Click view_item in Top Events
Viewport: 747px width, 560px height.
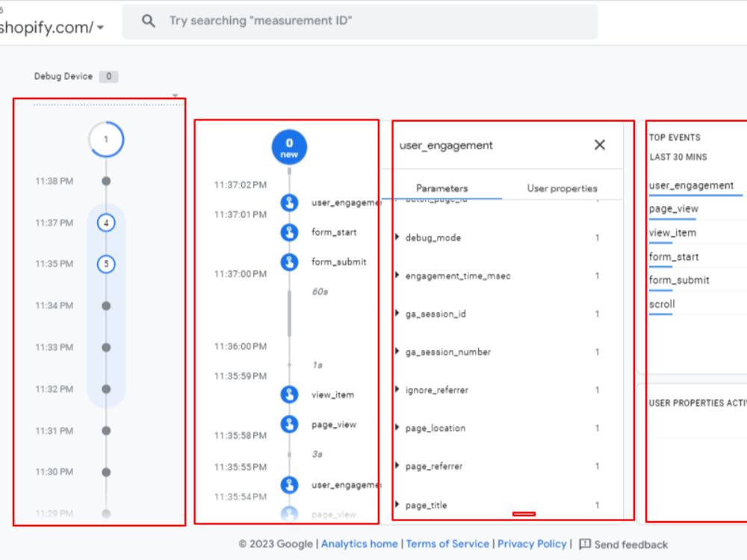coord(672,233)
